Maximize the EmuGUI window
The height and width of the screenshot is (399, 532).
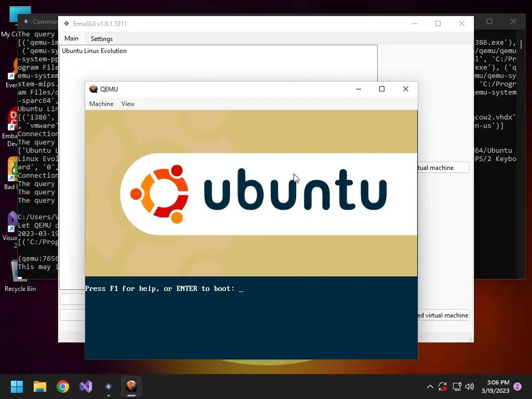[x=438, y=23]
